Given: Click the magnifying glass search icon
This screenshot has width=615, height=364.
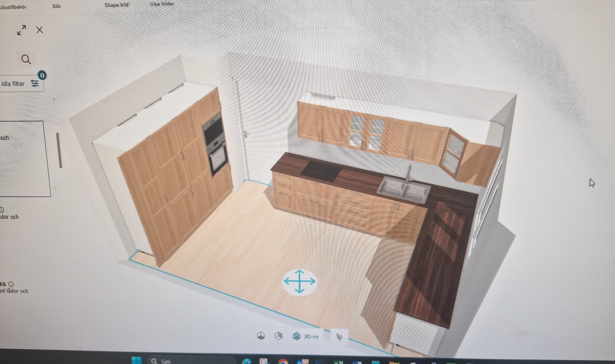Looking at the screenshot, I should (x=26, y=59).
